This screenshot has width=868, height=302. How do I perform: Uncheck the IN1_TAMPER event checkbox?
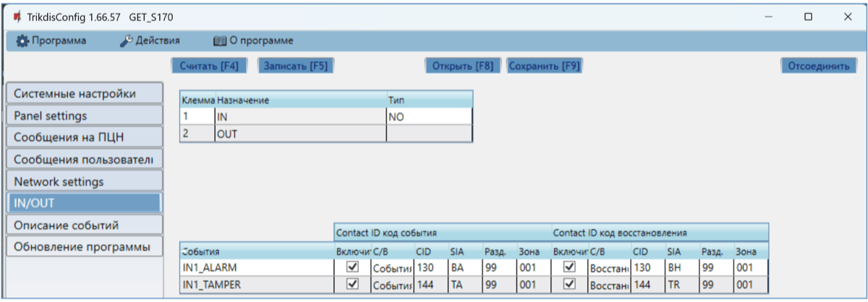(x=353, y=285)
